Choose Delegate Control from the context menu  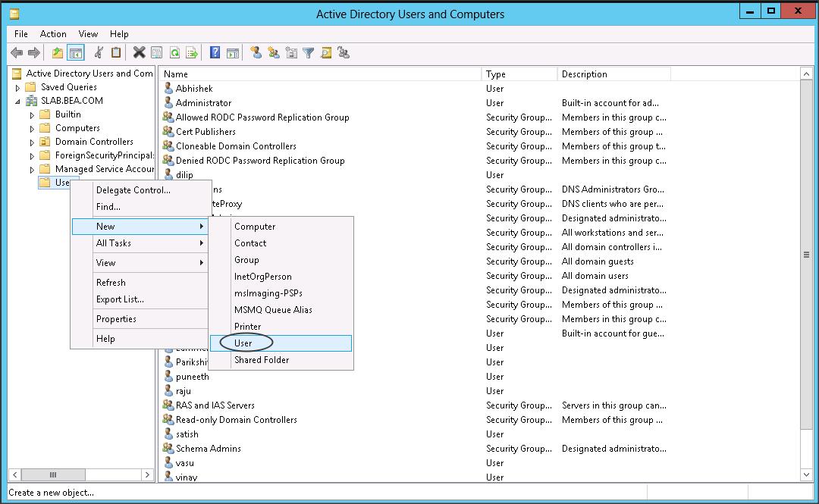tap(133, 190)
